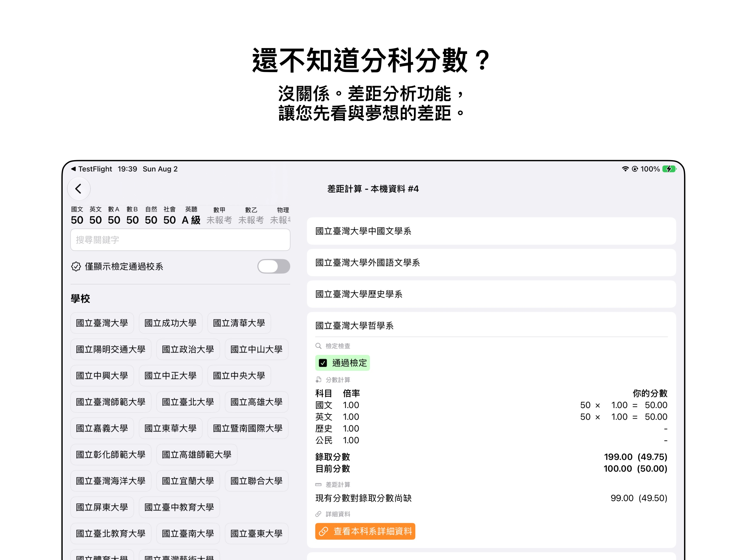
Task: Select 國立臺灣大學 school chip
Action: pyautogui.click(x=102, y=323)
